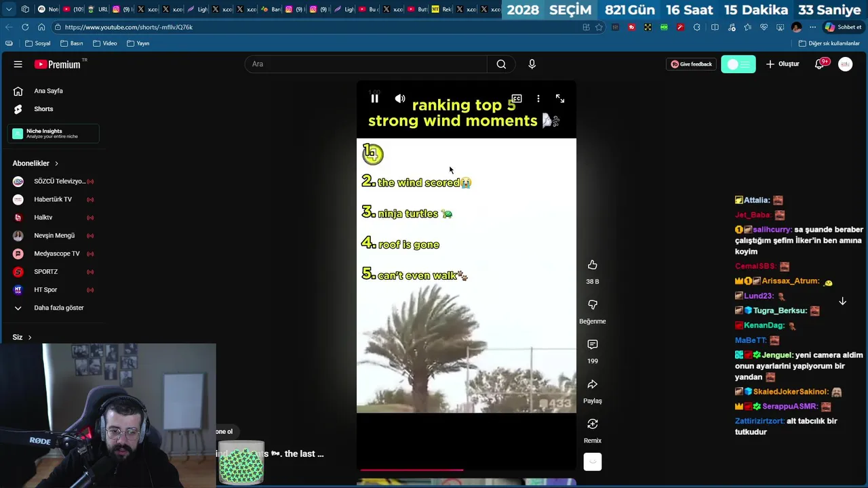Open the notifications bell
Image resolution: width=868 pixels, height=488 pixels.
pyautogui.click(x=821, y=64)
